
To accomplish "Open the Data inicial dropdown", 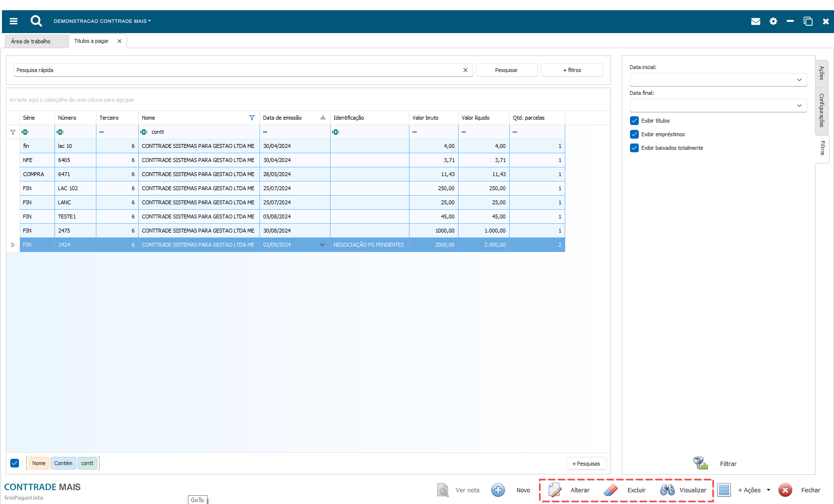I will pos(799,80).
